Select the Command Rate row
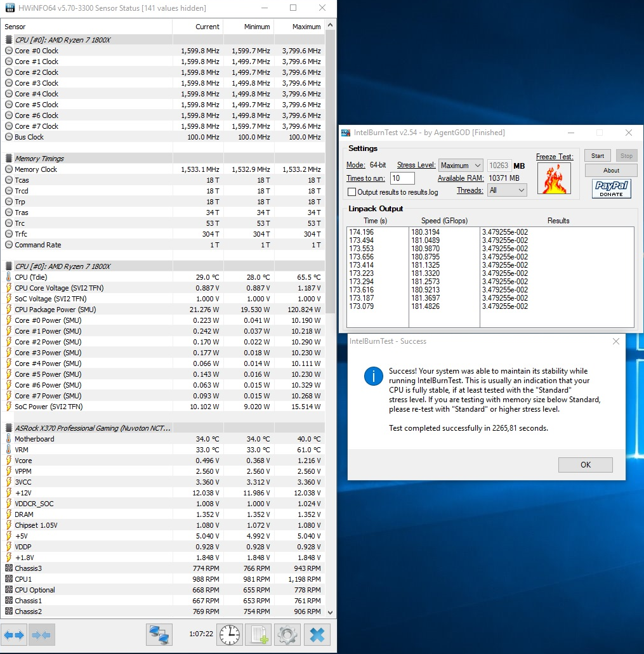The image size is (644, 654). click(x=163, y=245)
